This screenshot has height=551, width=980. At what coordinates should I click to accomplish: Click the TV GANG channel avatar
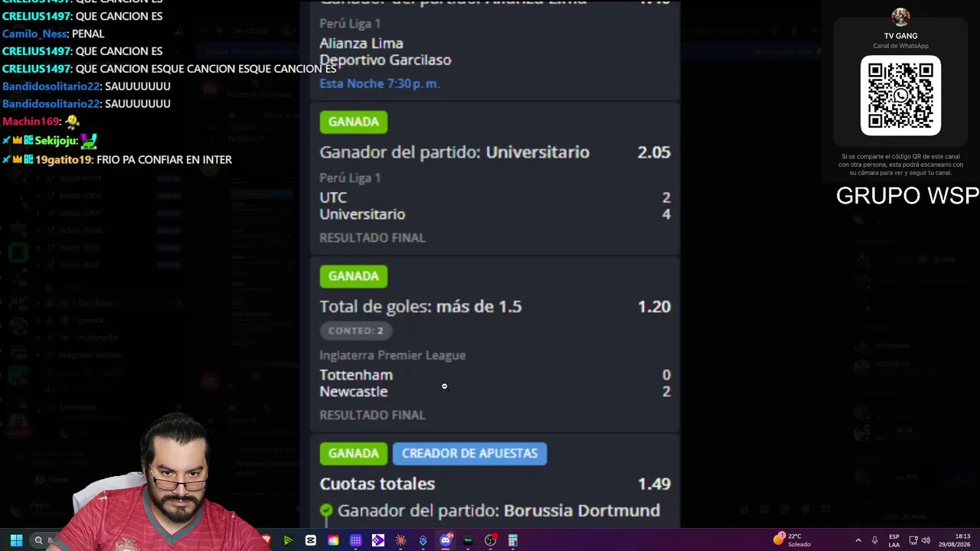click(900, 17)
